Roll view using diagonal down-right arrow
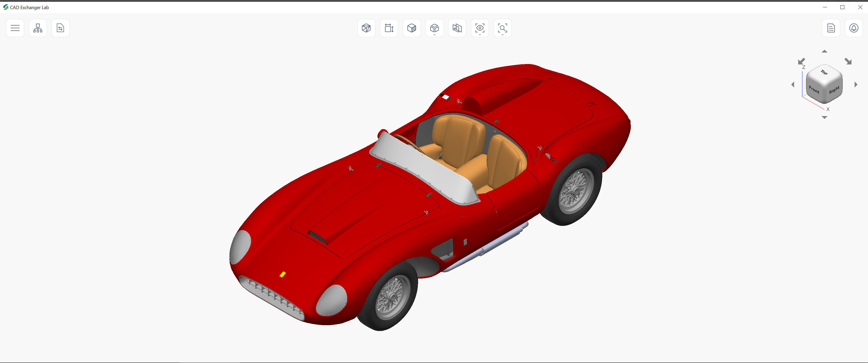The width and height of the screenshot is (868, 363). coord(848,61)
